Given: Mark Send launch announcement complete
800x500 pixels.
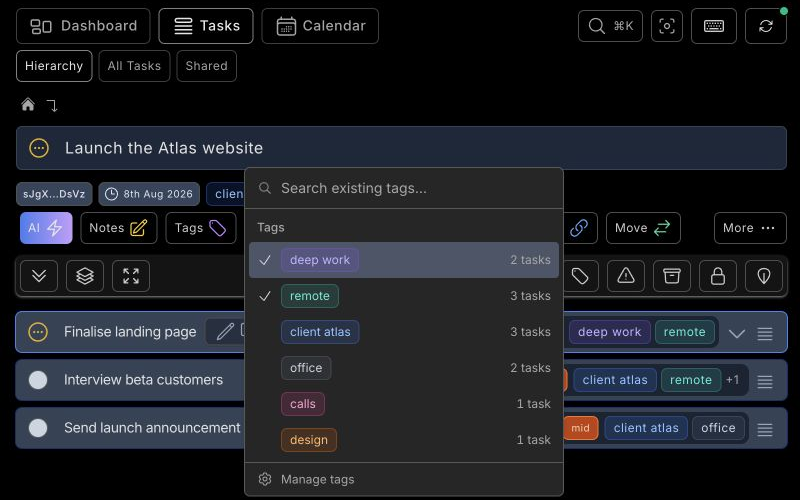Looking at the screenshot, I should click(38, 428).
